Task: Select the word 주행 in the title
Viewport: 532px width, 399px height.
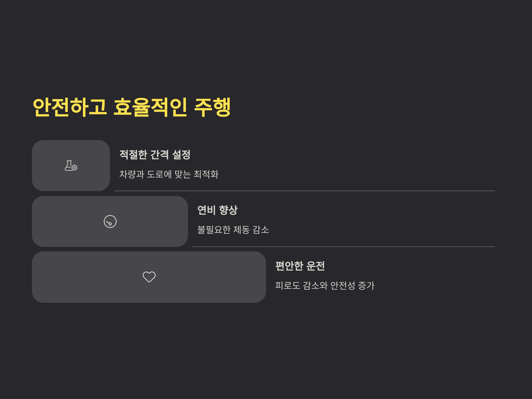Action: (213, 107)
